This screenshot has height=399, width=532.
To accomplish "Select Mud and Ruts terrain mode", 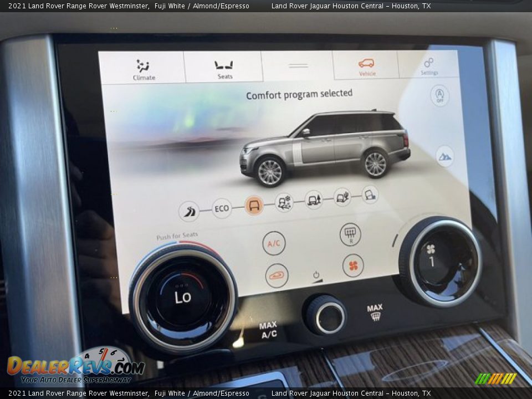I will pos(314,200).
